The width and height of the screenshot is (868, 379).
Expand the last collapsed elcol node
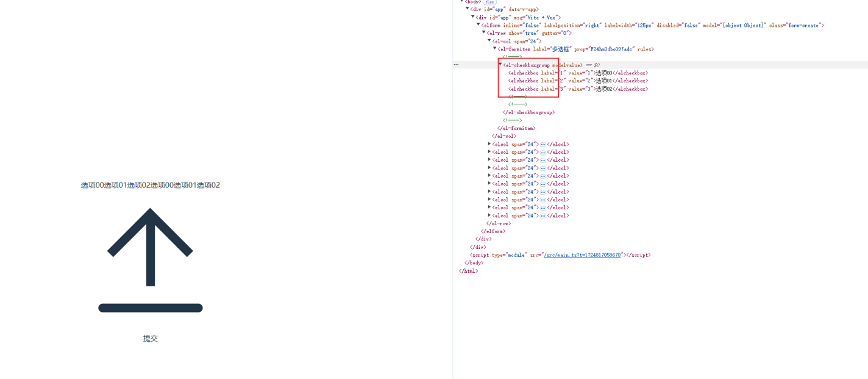coord(489,215)
